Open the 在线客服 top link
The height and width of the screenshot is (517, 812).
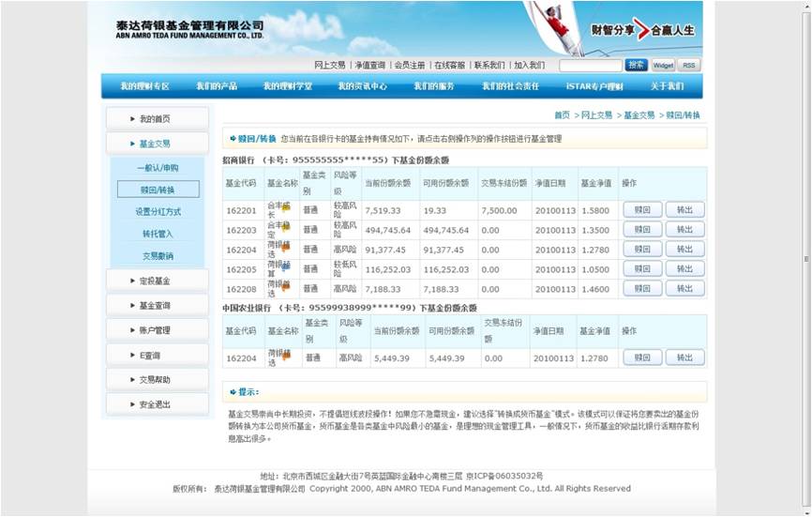(x=449, y=66)
